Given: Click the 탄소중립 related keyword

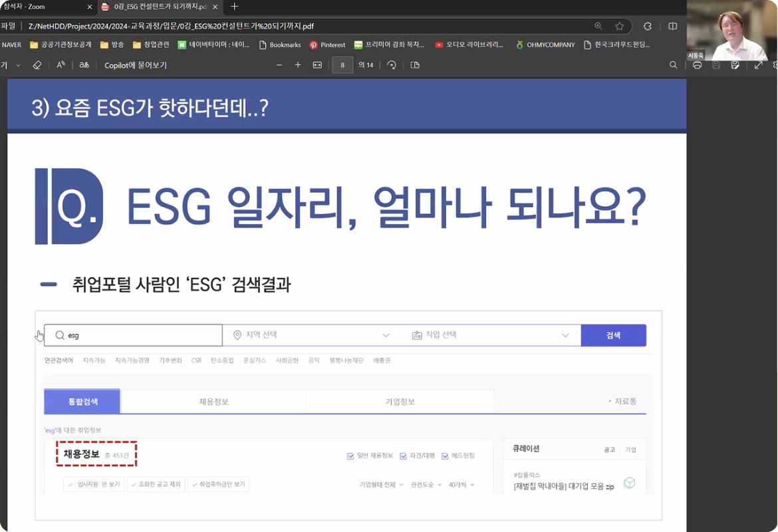Looking at the screenshot, I should [222, 360].
